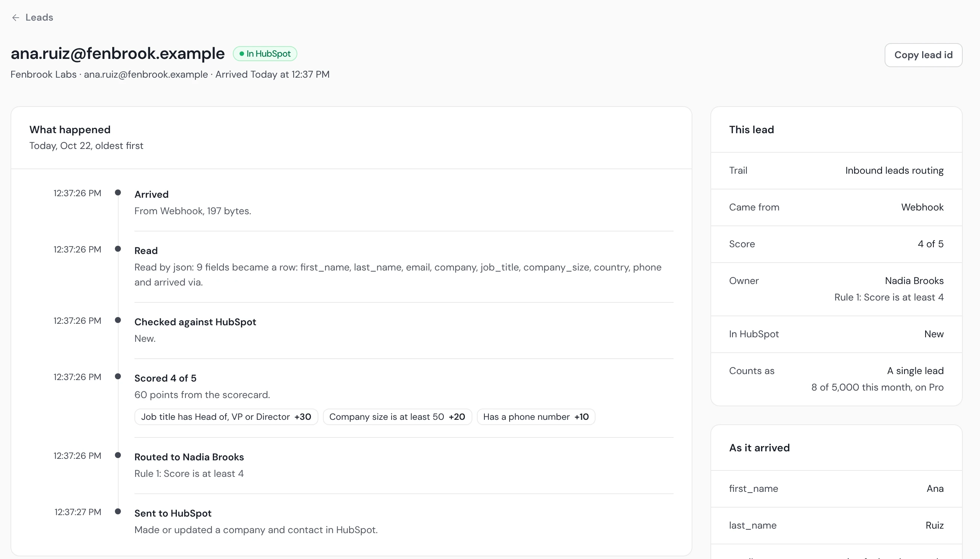Select the text 'From Webhook, 197 bytes.'
This screenshot has height=559, width=980.
[193, 211]
